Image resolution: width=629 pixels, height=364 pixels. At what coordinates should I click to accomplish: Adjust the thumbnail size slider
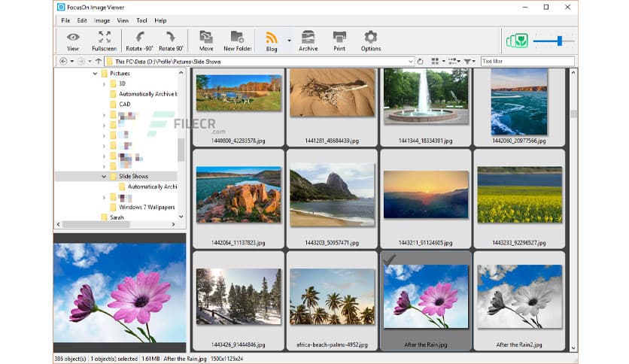point(560,41)
